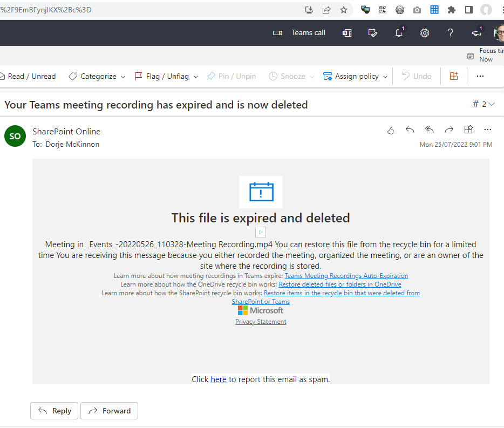504x428 pixels.
Task: Click the reply arrow icon in message header
Action: [410, 130]
